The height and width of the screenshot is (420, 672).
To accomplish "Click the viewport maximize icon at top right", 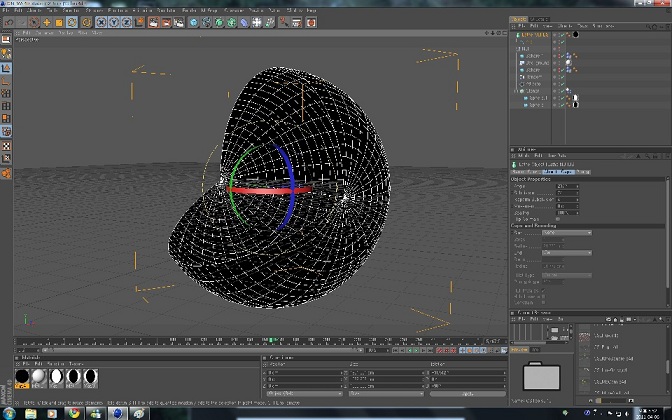I will [x=504, y=33].
